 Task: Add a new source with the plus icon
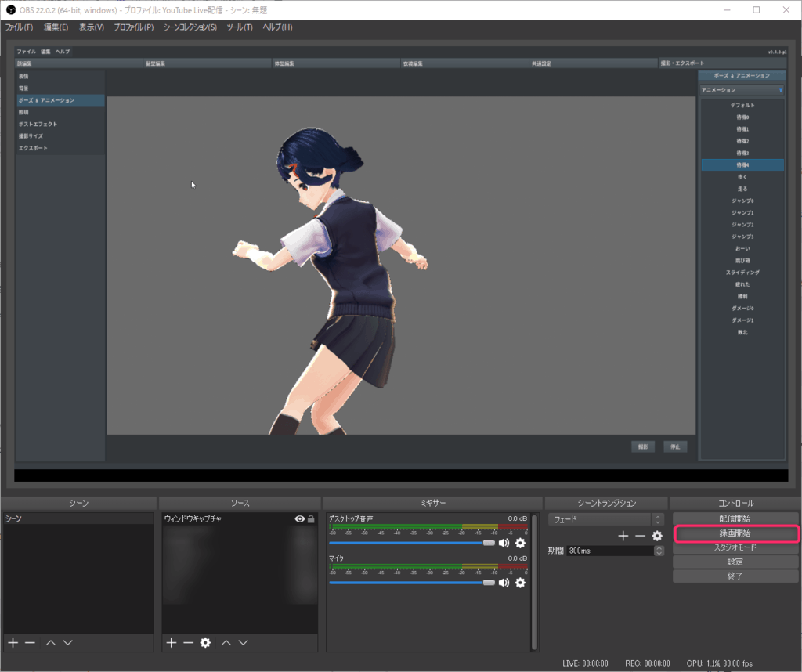click(x=172, y=642)
